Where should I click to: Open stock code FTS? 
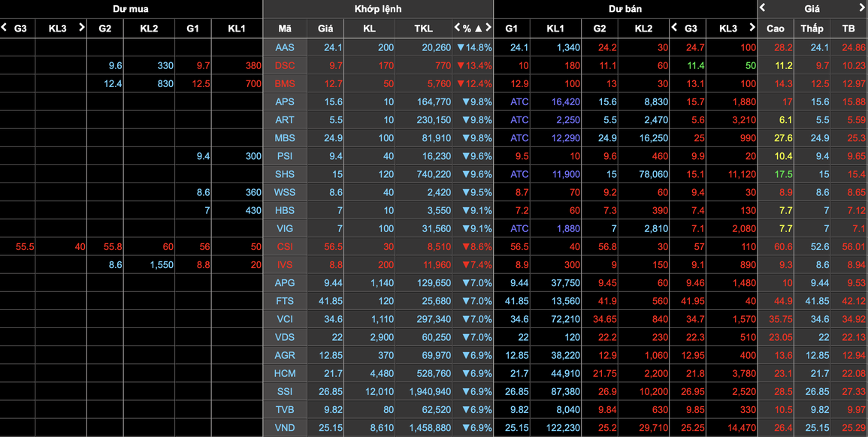285,301
